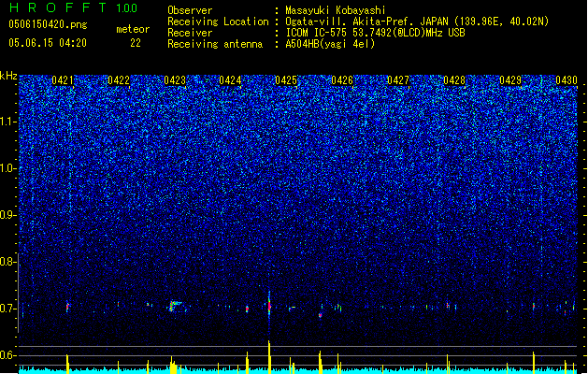Click observer name Masayuki Kobayashi
Screen dimensions: 588x374
336,10
